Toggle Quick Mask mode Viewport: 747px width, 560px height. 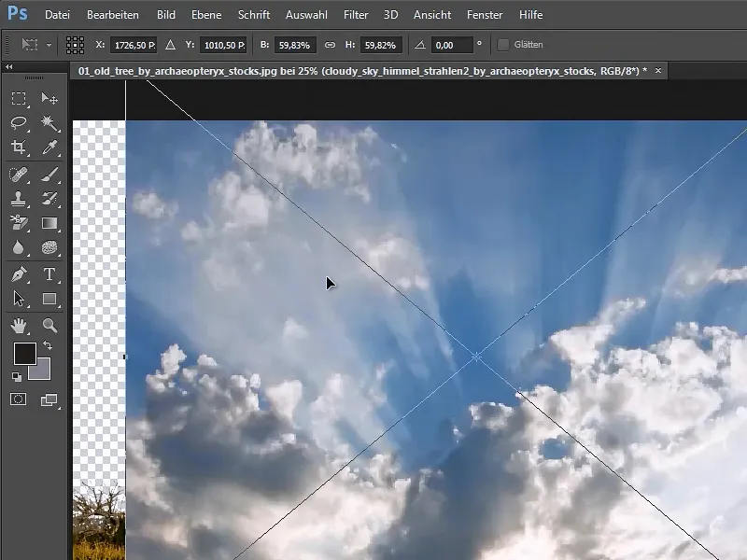(19, 399)
